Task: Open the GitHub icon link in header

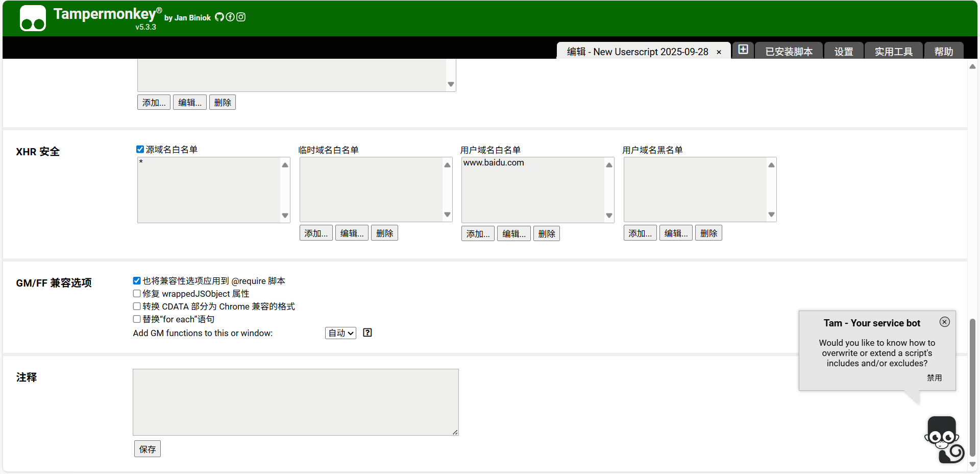Action: click(219, 17)
